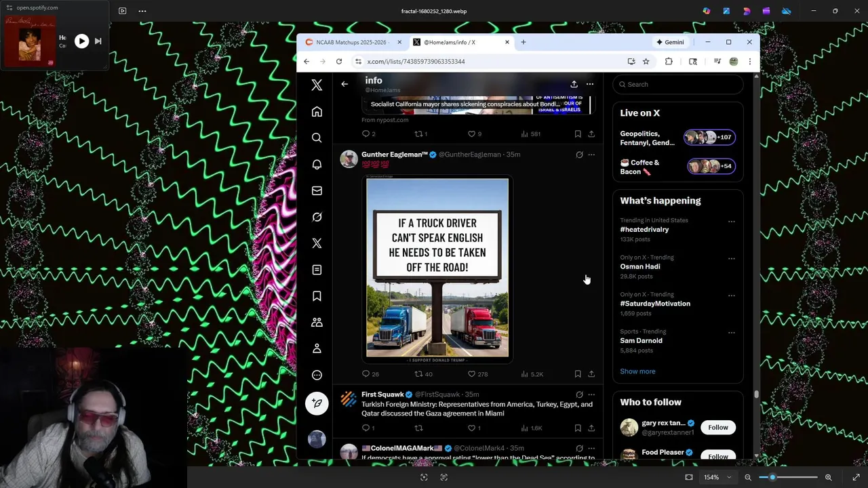Open more options for Osman Hadi trend
This screenshot has width=868, height=488.
coord(731,258)
